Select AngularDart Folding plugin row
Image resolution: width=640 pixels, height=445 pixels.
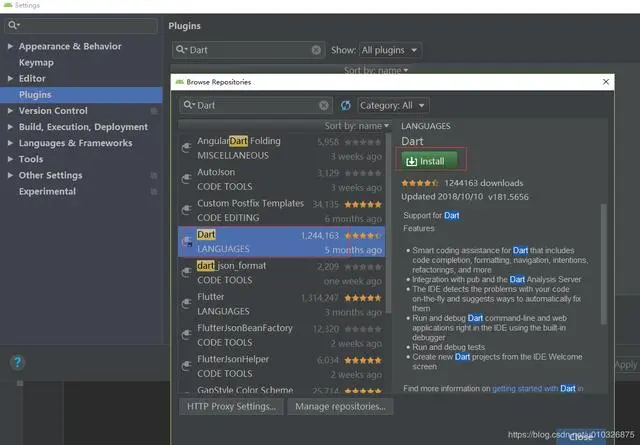click(282, 148)
